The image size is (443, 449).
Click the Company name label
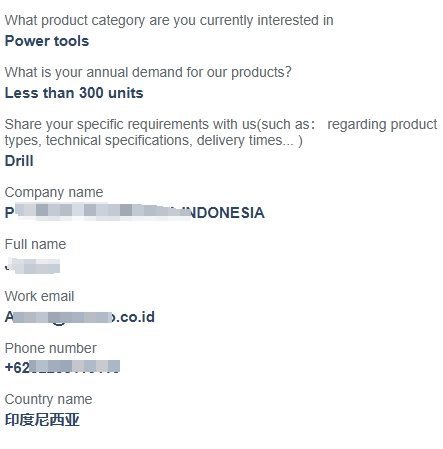(54, 192)
